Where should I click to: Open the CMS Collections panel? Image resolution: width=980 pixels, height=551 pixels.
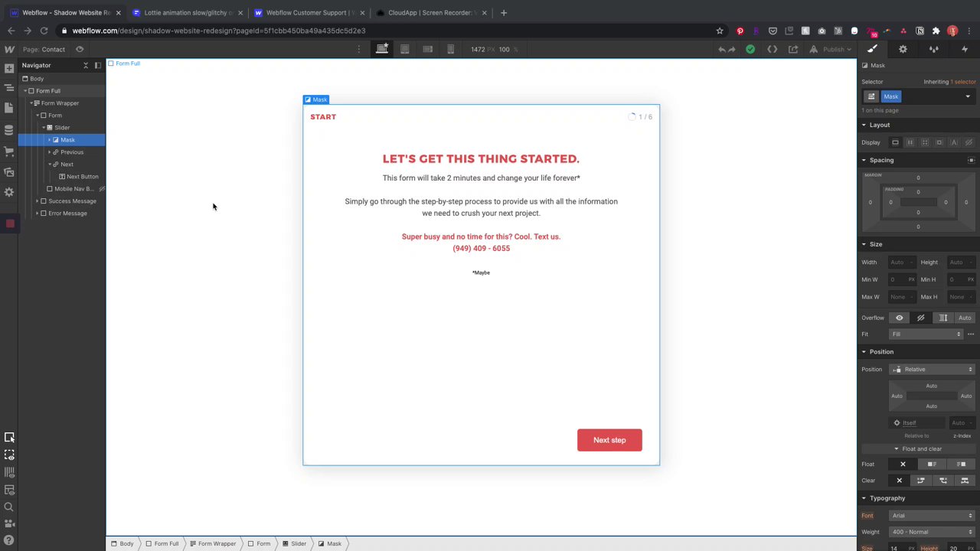[9, 129]
